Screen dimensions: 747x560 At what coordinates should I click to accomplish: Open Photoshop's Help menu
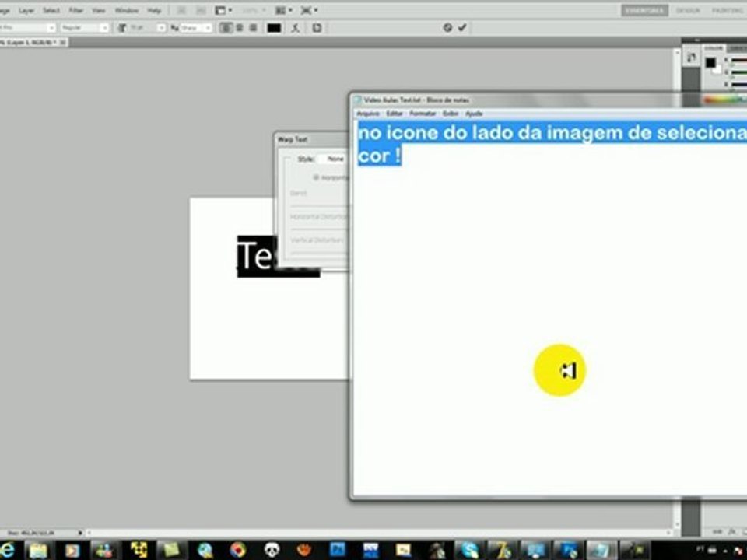click(154, 10)
